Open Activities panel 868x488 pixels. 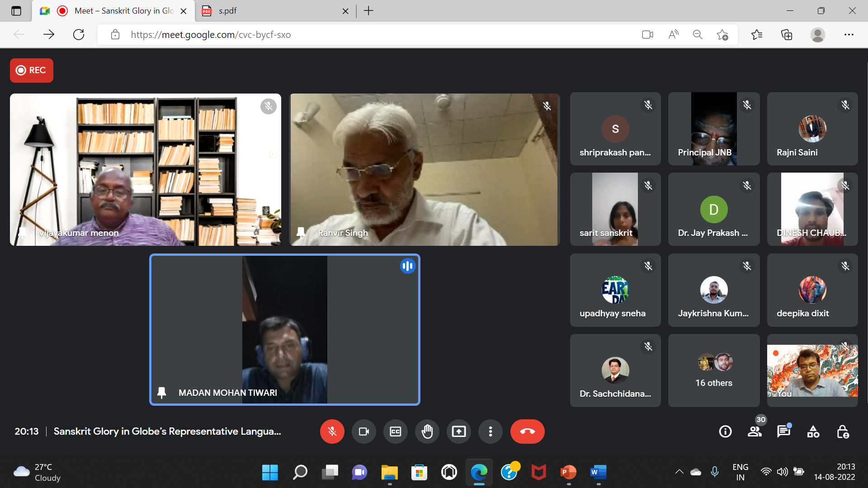click(x=813, y=432)
